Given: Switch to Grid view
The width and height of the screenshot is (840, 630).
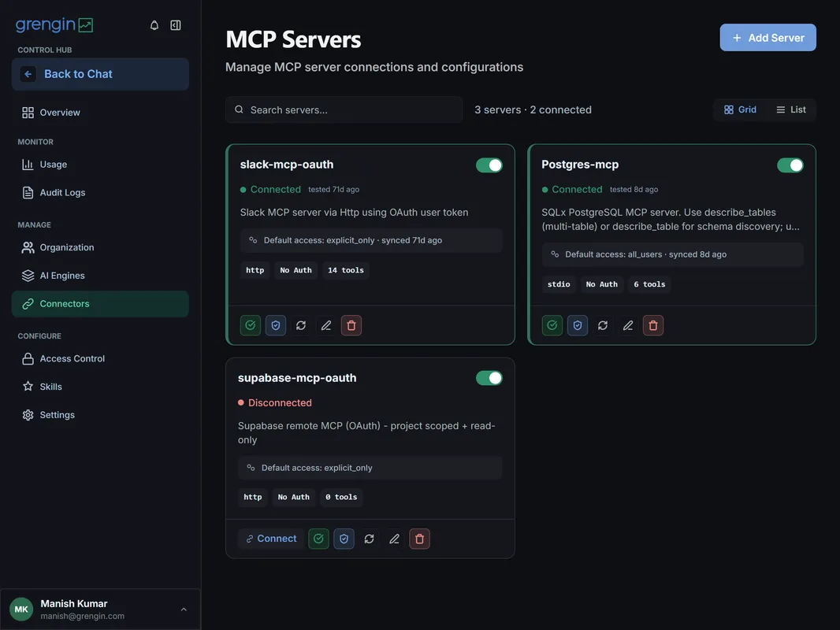Looking at the screenshot, I should (740, 109).
